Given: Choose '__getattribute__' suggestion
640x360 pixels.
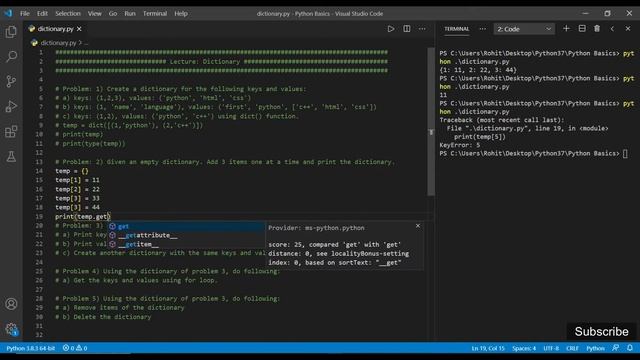Looking at the screenshot, I should pyautogui.click(x=186, y=235).
